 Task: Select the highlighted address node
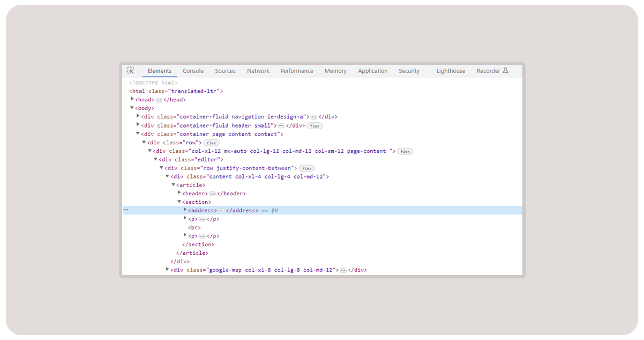pyautogui.click(x=204, y=210)
